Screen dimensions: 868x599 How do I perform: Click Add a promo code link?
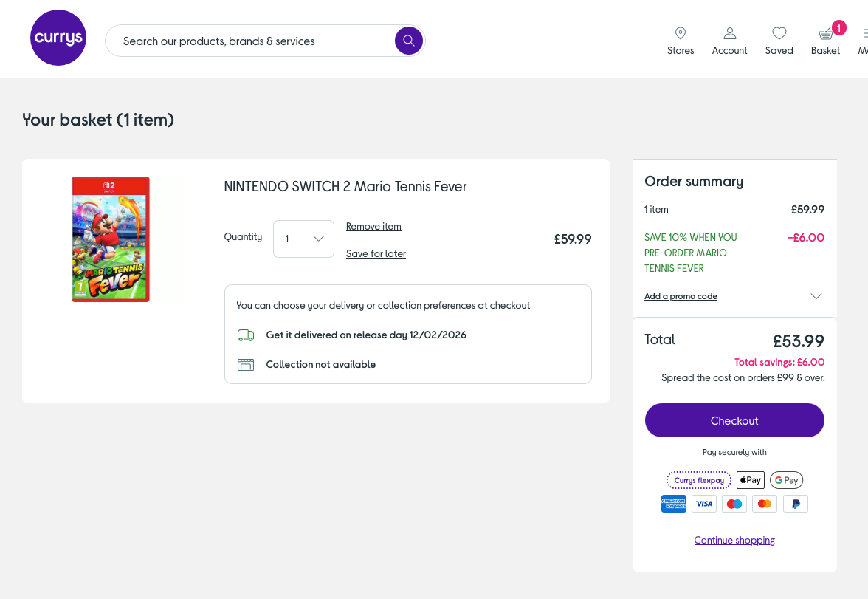(681, 296)
